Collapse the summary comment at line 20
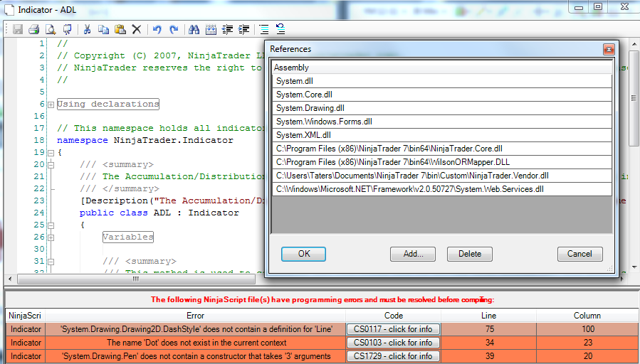This screenshot has height=364, width=640. point(51,165)
